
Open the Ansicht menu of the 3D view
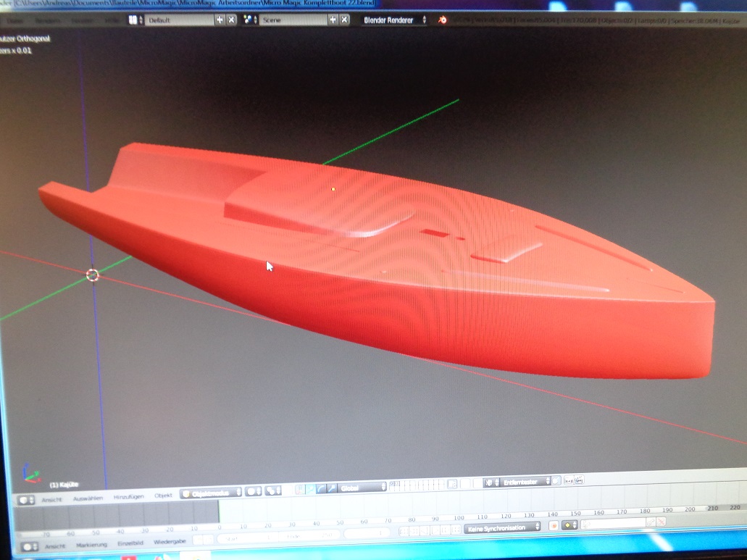click(x=52, y=500)
